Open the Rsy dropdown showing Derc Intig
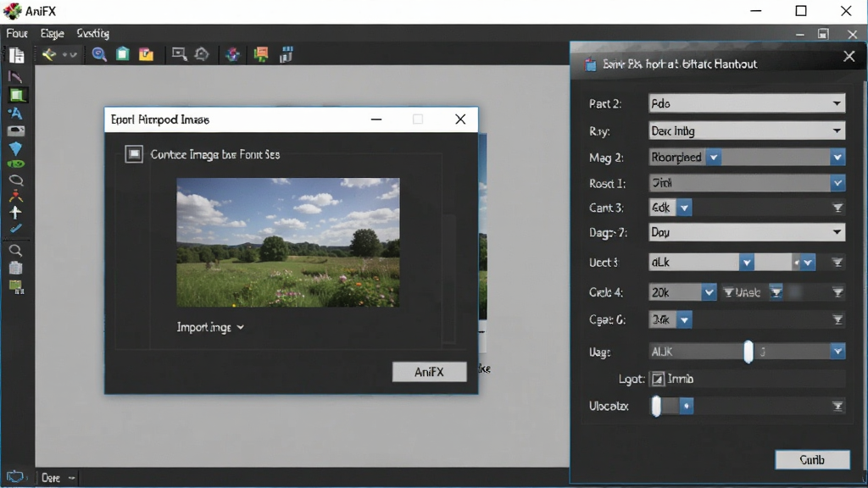The image size is (868, 488). coord(747,131)
